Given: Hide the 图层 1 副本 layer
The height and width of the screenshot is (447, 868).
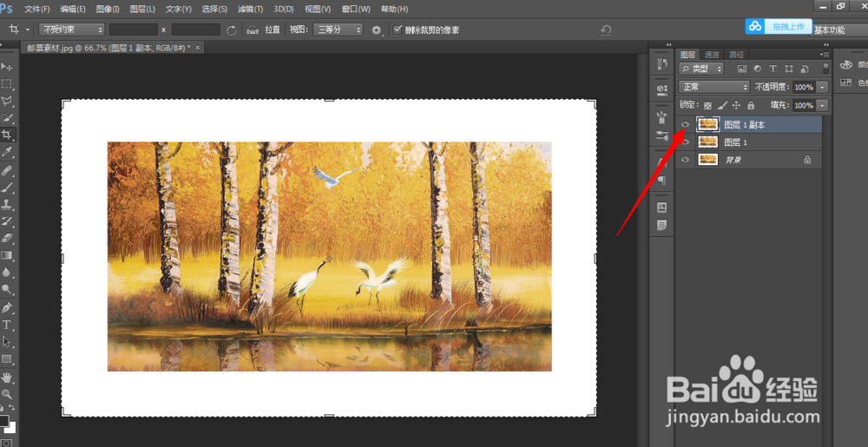Looking at the screenshot, I should 686,124.
